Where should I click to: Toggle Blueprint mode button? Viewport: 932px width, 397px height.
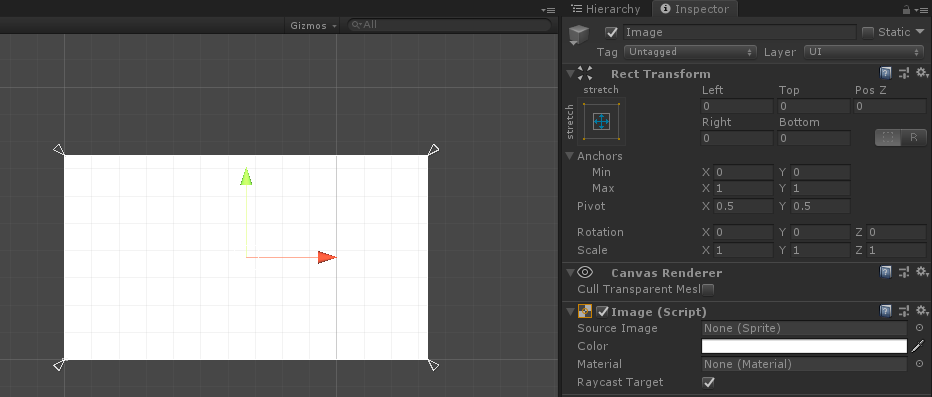point(888,137)
